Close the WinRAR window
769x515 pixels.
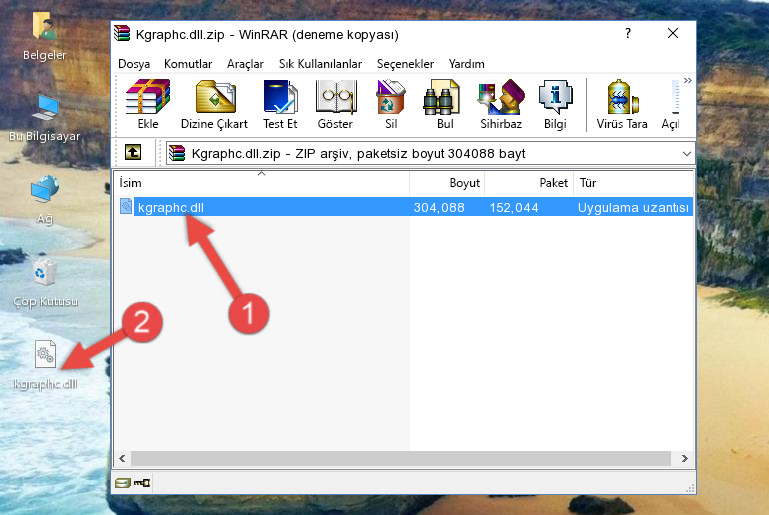point(673,33)
